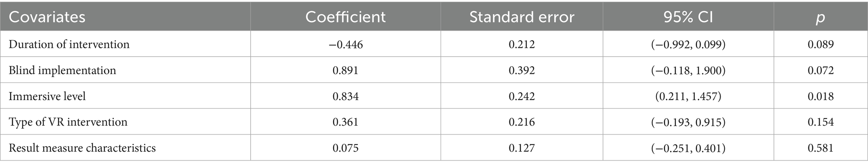Select the Duration of intervention row label
Image resolution: width=868 pixels, height=168 pixels.
(x=69, y=44)
